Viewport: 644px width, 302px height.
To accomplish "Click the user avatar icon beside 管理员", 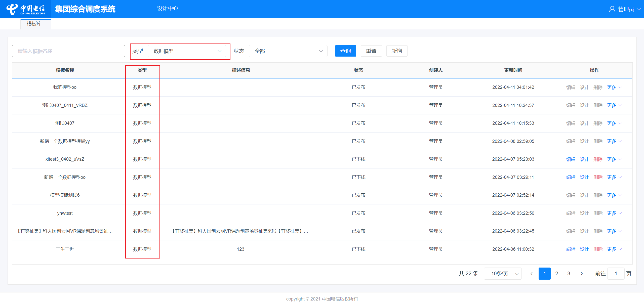I will [612, 9].
